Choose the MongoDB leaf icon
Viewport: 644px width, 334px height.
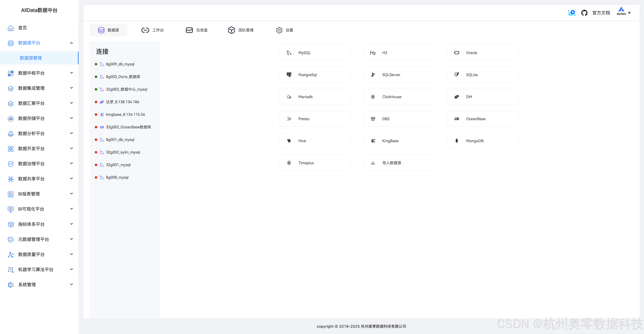(x=457, y=141)
